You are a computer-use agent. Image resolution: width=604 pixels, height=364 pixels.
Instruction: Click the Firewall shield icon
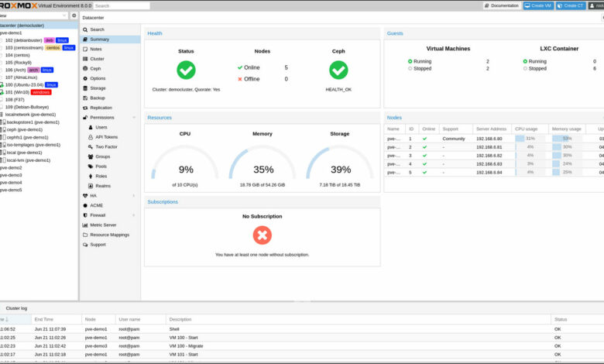pyautogui.click(x=85, y=215)
